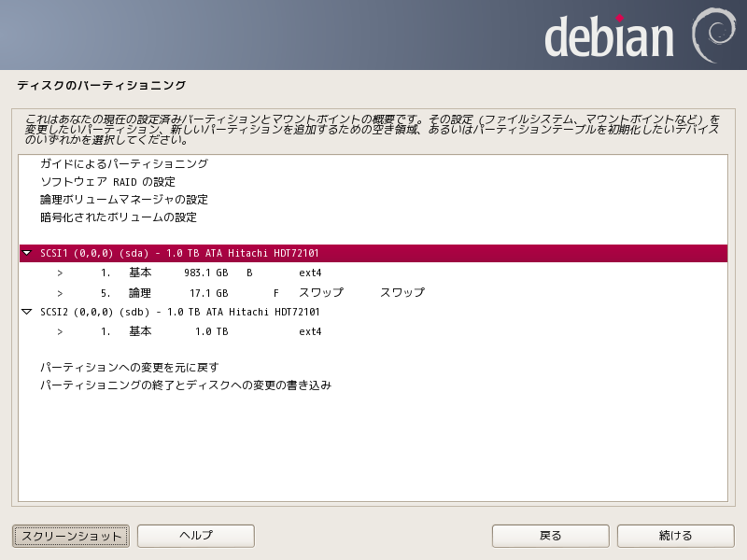Screen dimensions: 747x560
Task: Collapse the SCSI2 (sdb) disk triangle
Action: click(26, 312)
